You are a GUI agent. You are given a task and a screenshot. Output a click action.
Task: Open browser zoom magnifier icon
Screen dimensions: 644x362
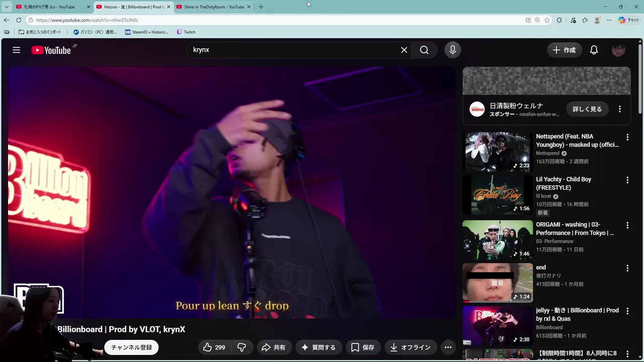pos(537,20)
